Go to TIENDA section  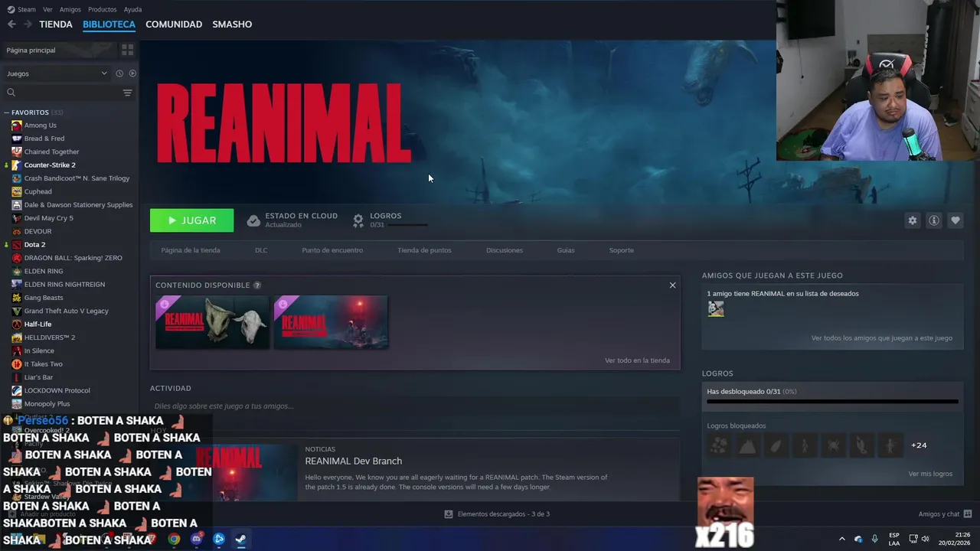[x=56, y=24]
